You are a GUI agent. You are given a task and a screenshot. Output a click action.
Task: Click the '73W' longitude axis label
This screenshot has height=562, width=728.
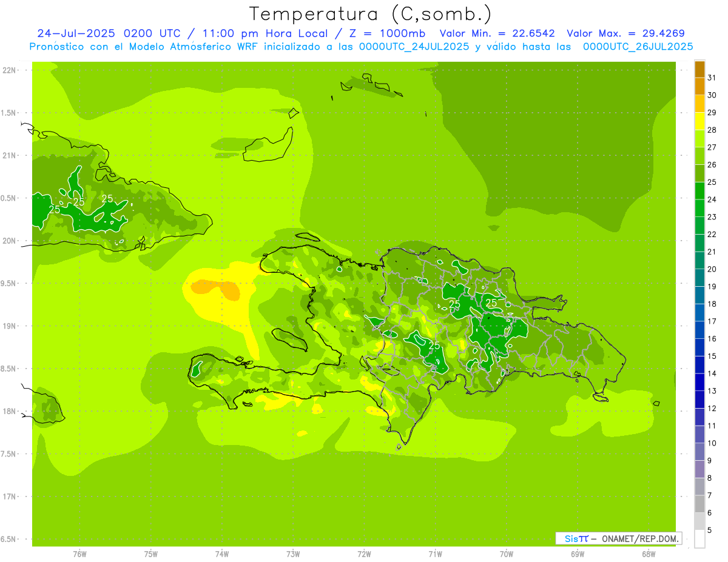tap(293, 554)
